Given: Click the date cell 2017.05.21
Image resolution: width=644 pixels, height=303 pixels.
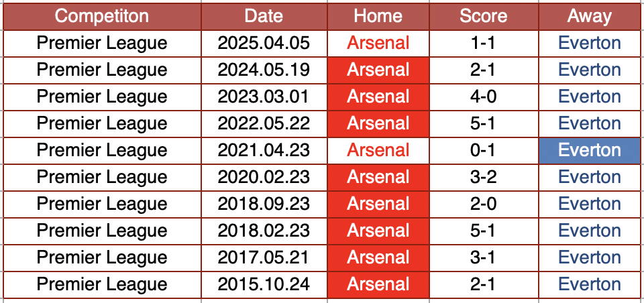Looking at the screenshot, I should coord(264,257).
